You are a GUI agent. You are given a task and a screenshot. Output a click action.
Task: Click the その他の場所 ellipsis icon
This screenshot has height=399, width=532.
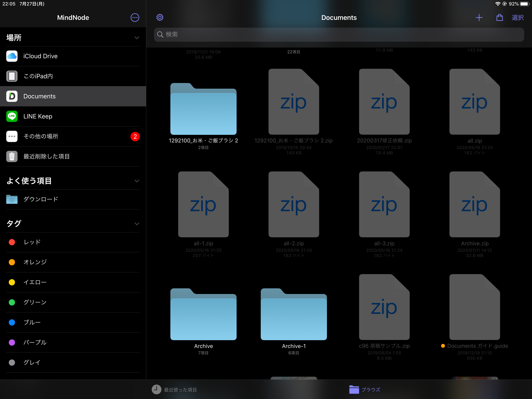pyautogui.click(x=12, y=136)
